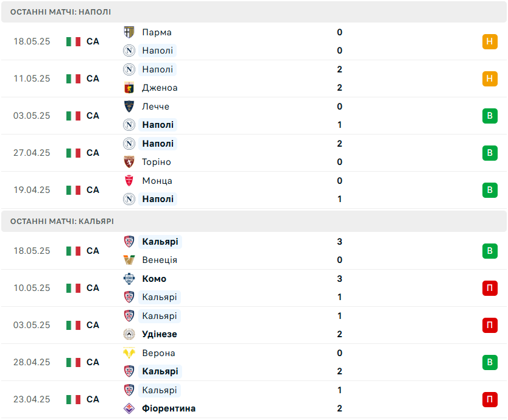Open the Наполі team link versus Дженоа
Screen dimensions: 508x420
pyautogui.click(x=157, y=69)
